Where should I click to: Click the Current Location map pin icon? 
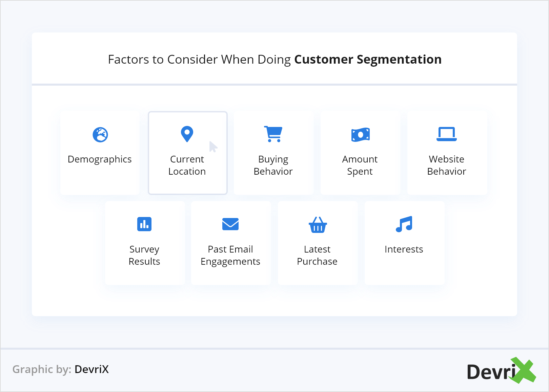pos(187,134)
